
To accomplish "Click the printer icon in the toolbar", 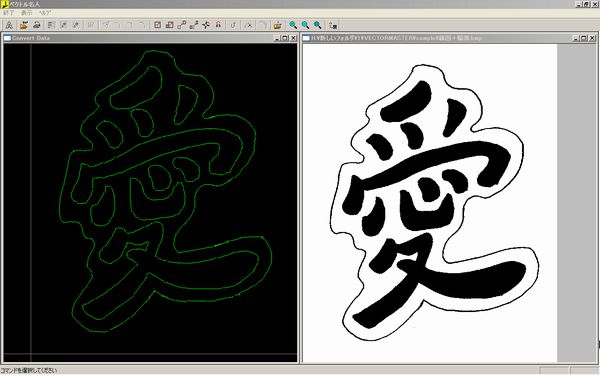I will coord(37,25).
